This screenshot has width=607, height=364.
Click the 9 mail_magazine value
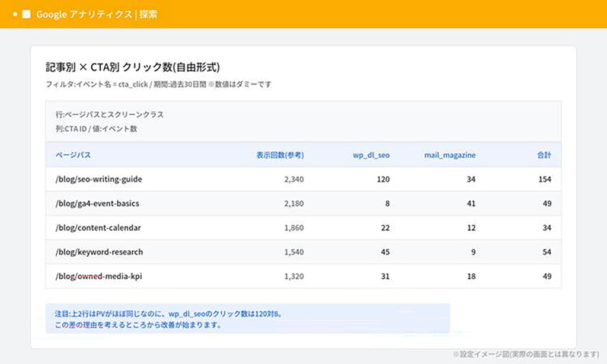pyautogui.click(x=473, y=252)
